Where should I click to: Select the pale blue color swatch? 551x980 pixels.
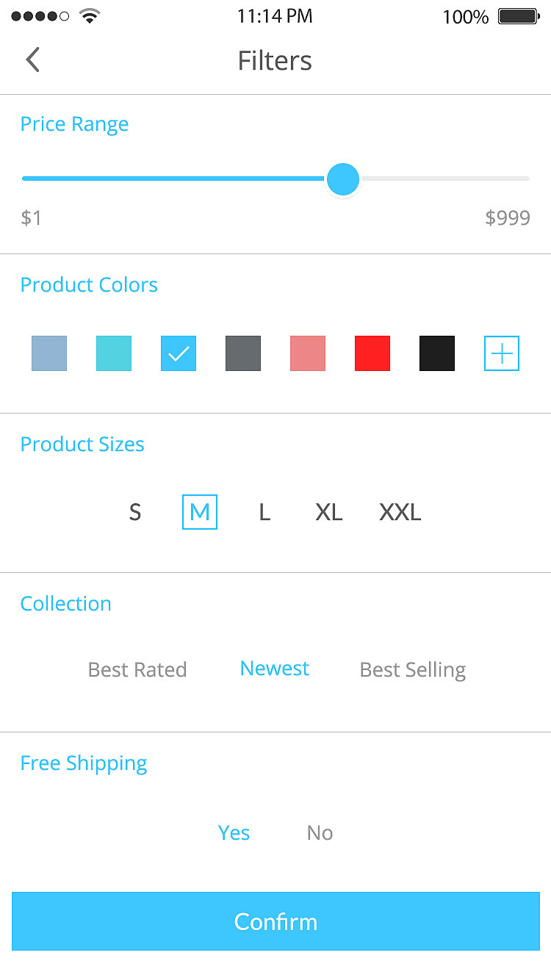[49, 353]
